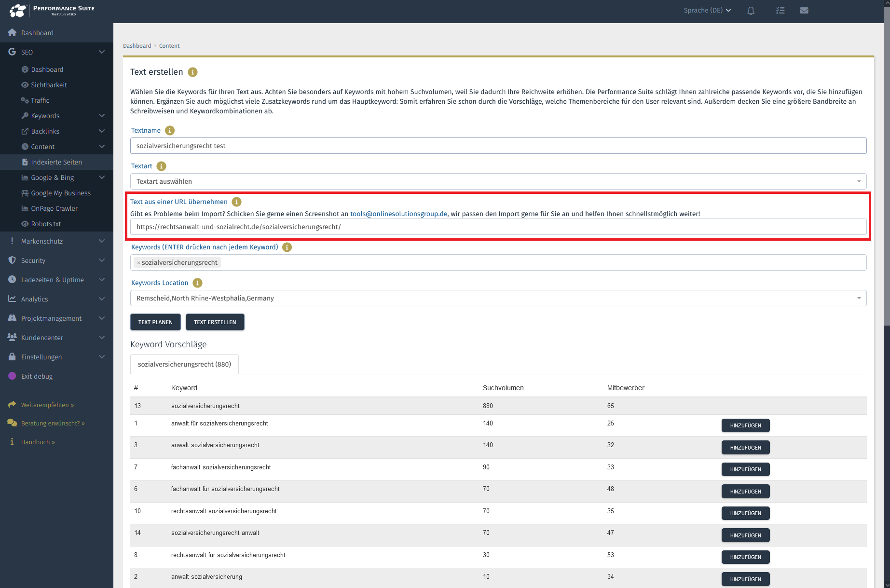Open the Beratung erwünscht? » link
The image size is (890, 588).
(x=53, y=424)
